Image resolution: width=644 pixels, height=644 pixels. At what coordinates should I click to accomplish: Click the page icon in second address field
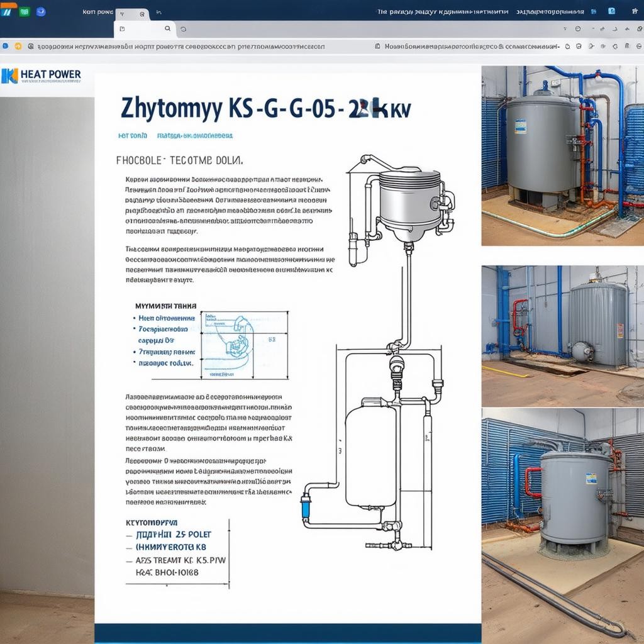click(377, 46)
